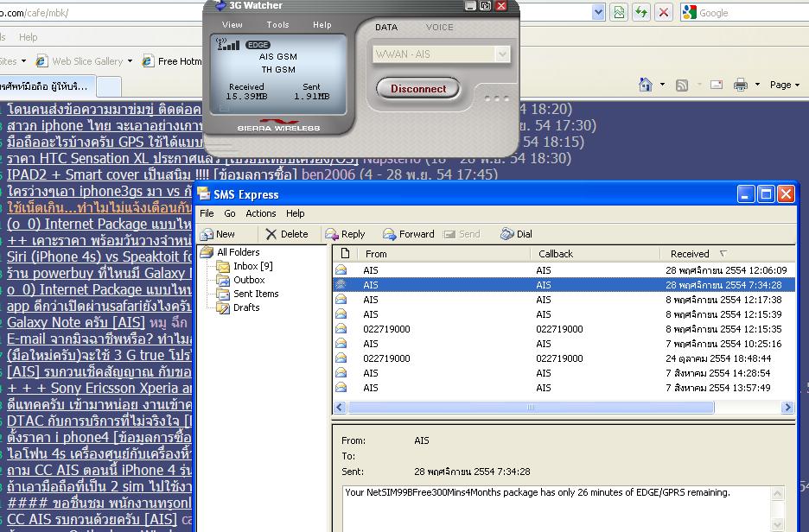Expand the WWAN - AIS connection dropdown
Image resolution: width=809 pixels, height=532 pixels.
point(502,54)
